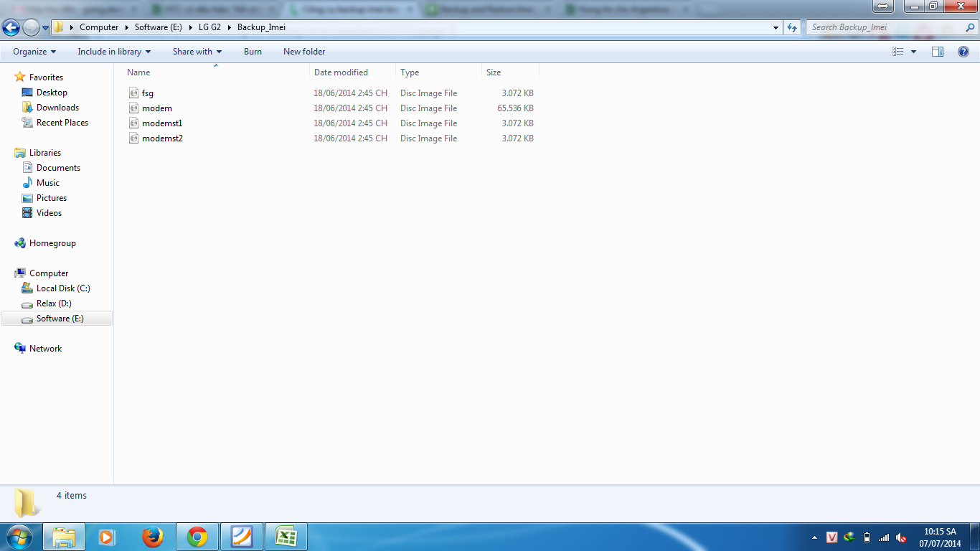Open Excel from the taskbar
Viewport: 980px width, 551px height.
pos(286,537)
